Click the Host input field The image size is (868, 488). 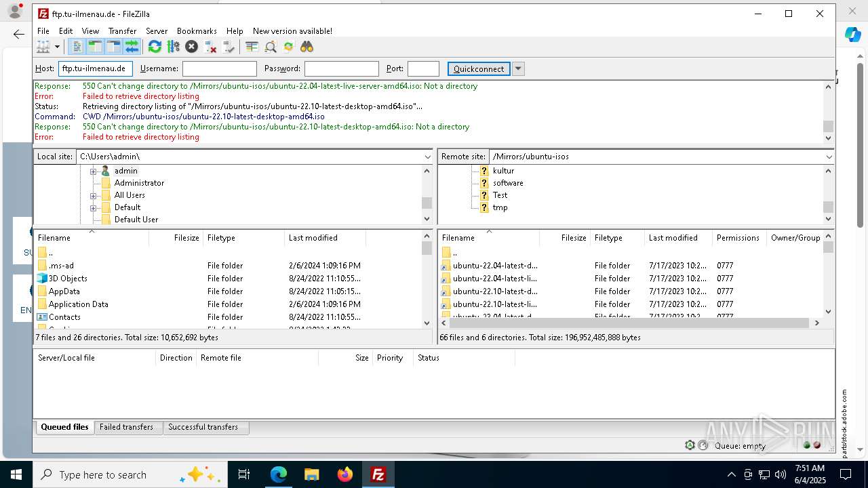pos(96,68)
